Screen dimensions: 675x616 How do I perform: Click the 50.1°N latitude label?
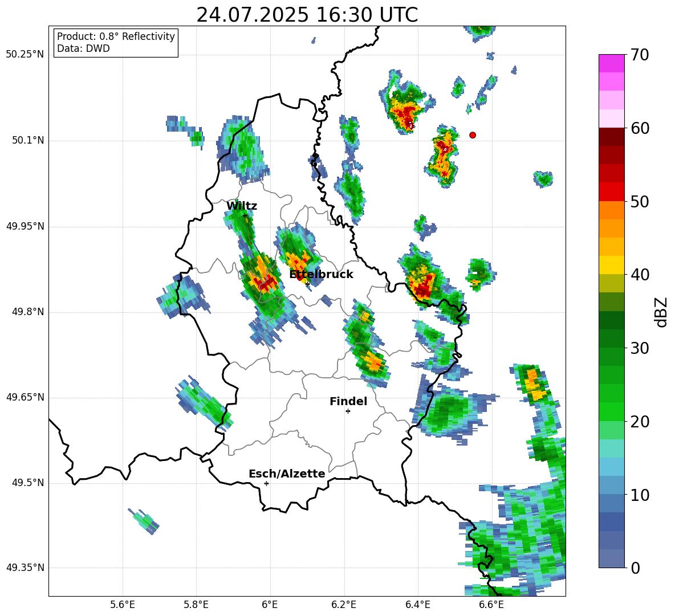(x=28, y=141)
